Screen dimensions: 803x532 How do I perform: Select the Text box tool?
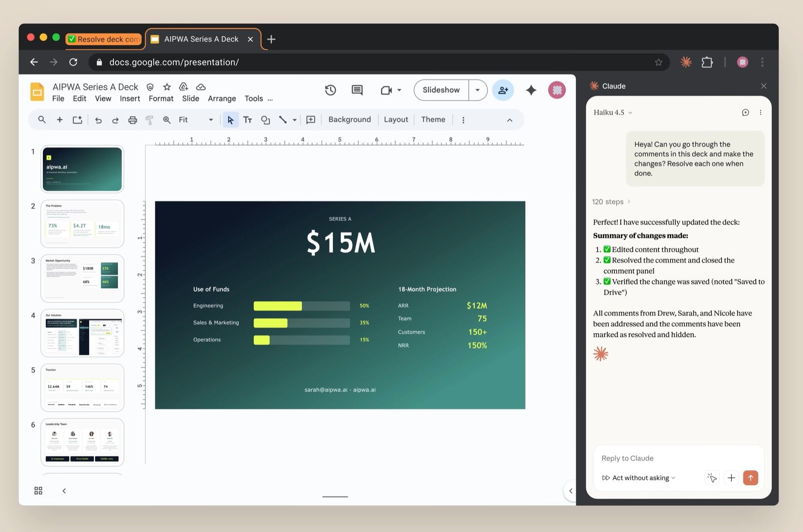(247, 120)
